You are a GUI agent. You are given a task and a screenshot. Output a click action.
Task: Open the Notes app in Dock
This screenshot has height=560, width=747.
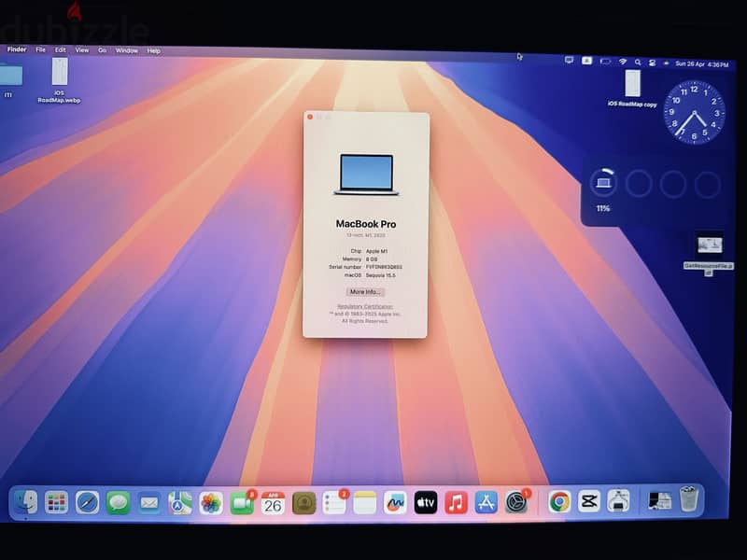(365, 503)
